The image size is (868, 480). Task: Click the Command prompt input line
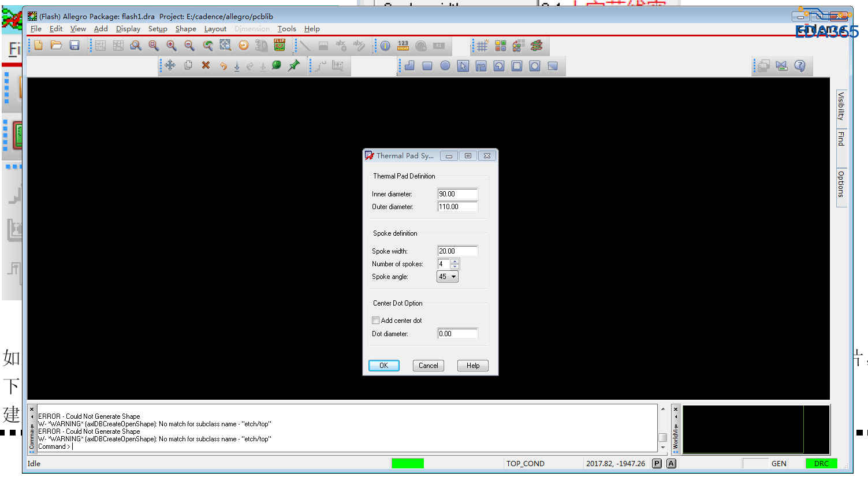347,446
